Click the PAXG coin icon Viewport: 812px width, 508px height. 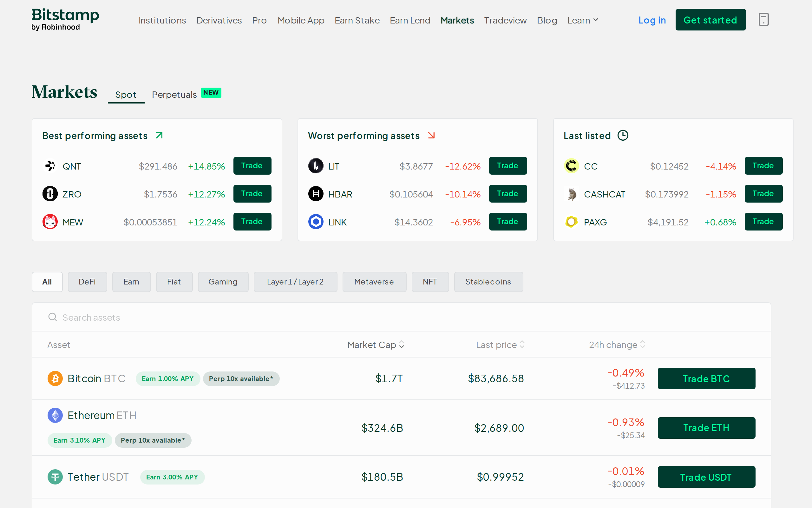coord(572,222)
